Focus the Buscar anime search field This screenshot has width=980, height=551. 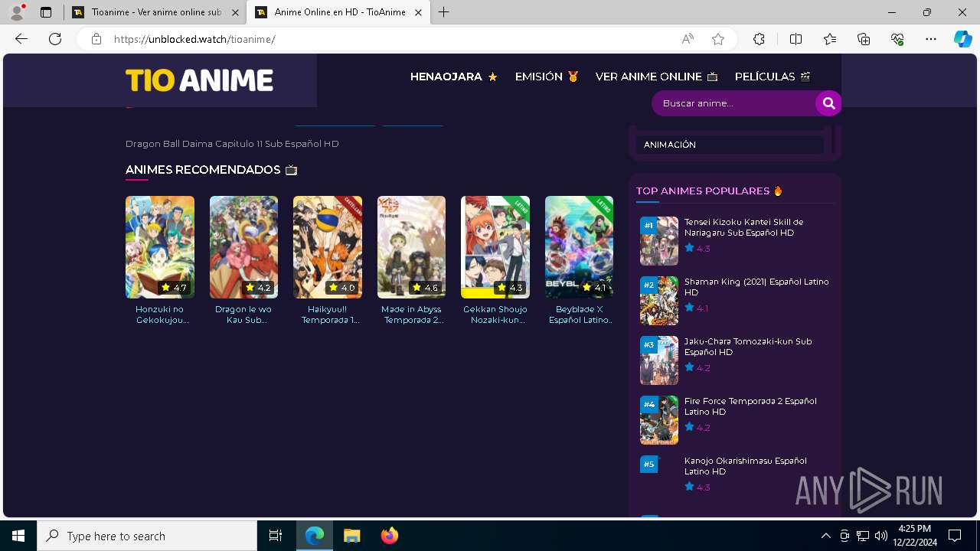click(733, 103)
